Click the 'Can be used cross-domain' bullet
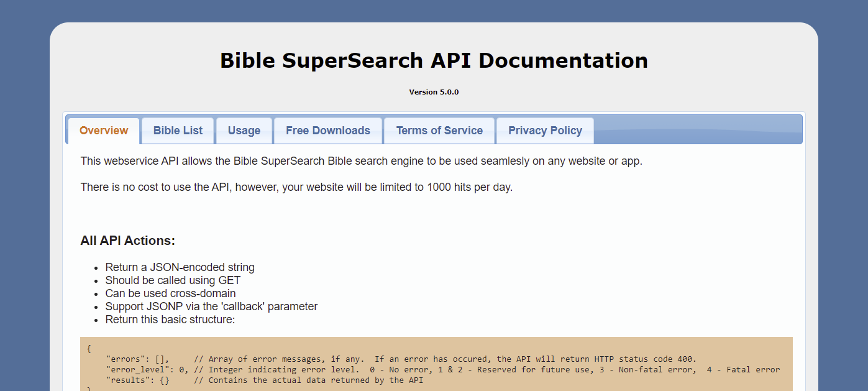Screen dimensions: 868x391 (170, 293)
